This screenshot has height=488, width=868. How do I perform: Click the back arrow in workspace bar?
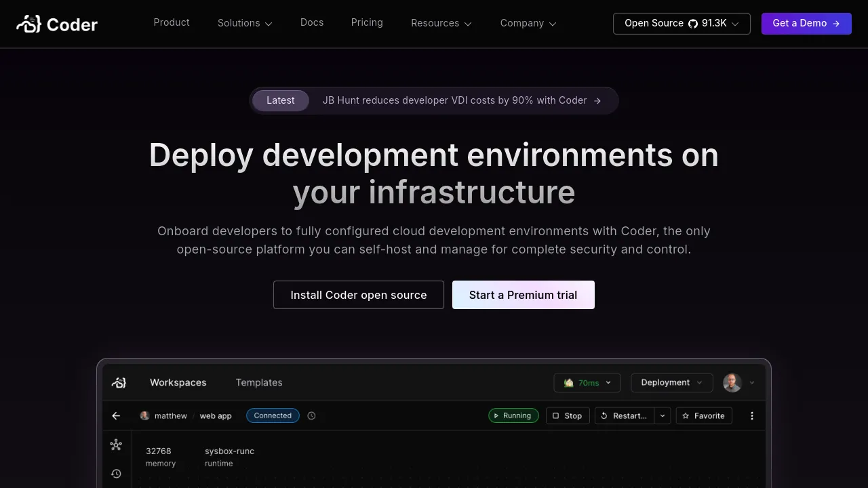click(x=116, y=415)
